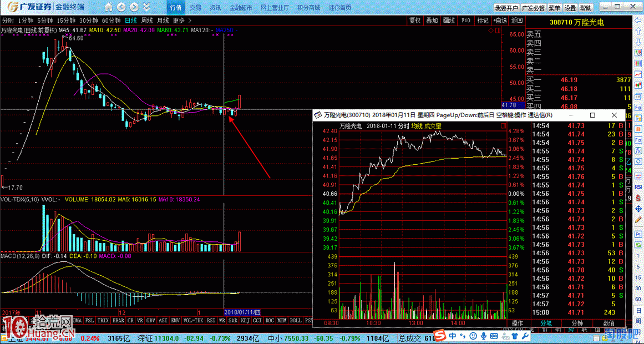644x344 pixels.
Task: Click the F10 chart toolbar button
Action: click(x=466, y=20)
